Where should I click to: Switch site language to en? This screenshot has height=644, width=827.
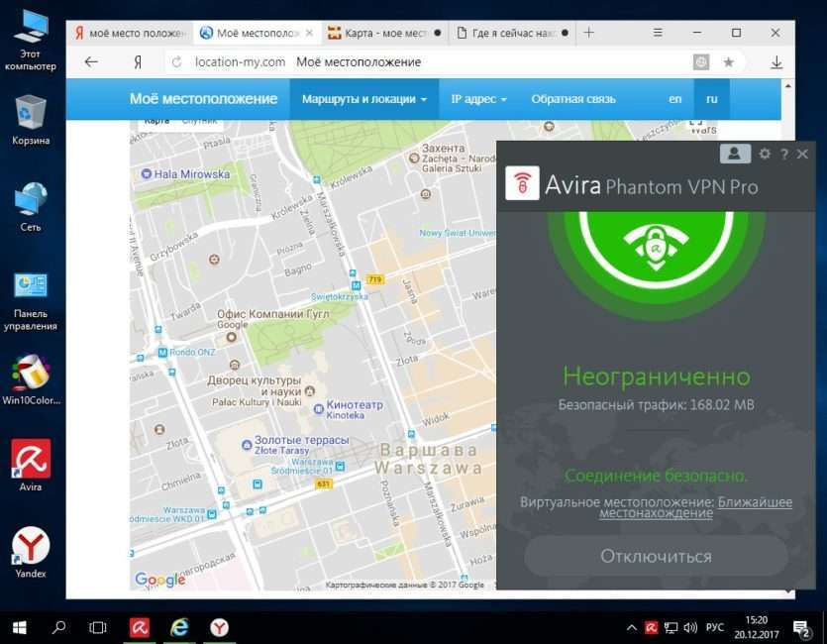click(x=675, y=99)
